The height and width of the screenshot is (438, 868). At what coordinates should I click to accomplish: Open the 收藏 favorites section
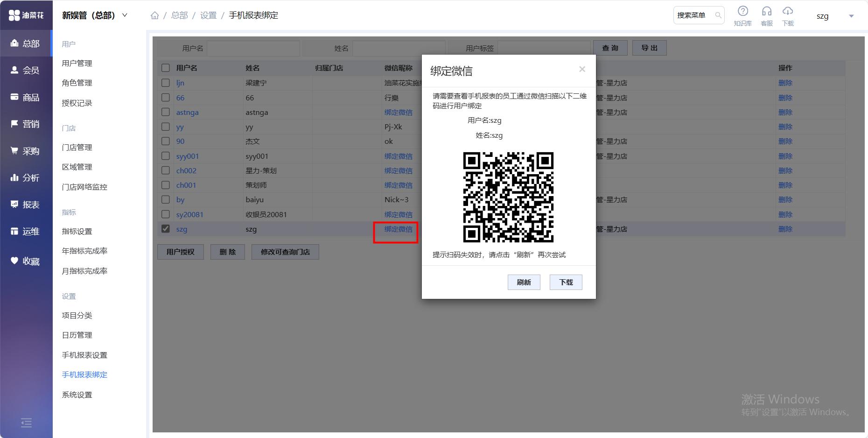[x=26, y=261]
